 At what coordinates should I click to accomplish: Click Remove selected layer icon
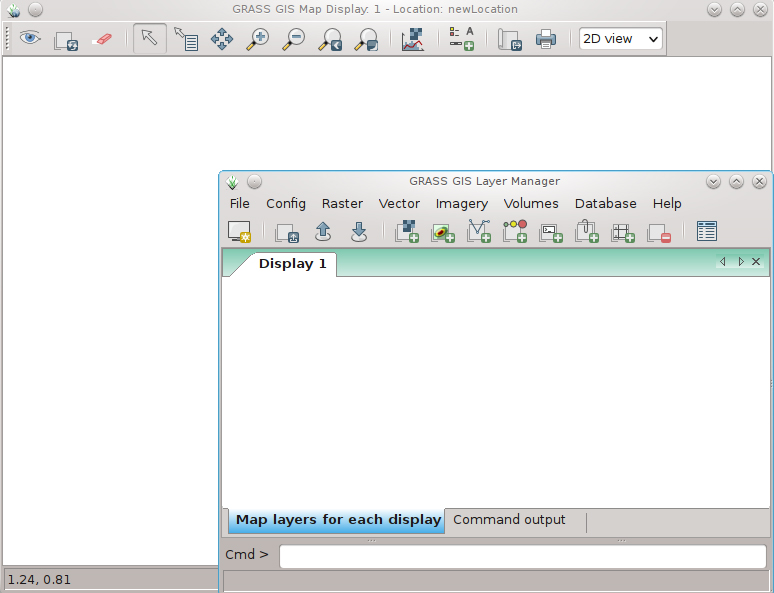point(659,232)
